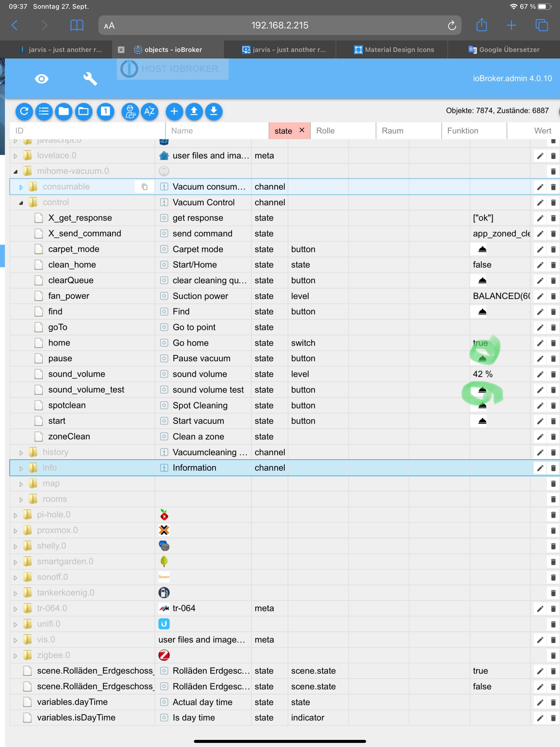Collapse the mihome-vacuum.0 folder
The height and width of the screenshot is (747, 560).
pos(16,171)
